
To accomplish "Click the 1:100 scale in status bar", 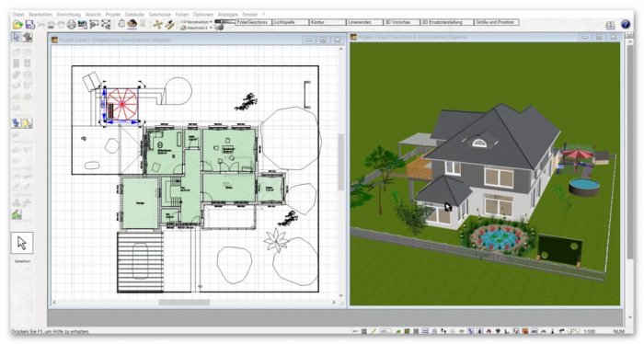I will coord(589,331).
